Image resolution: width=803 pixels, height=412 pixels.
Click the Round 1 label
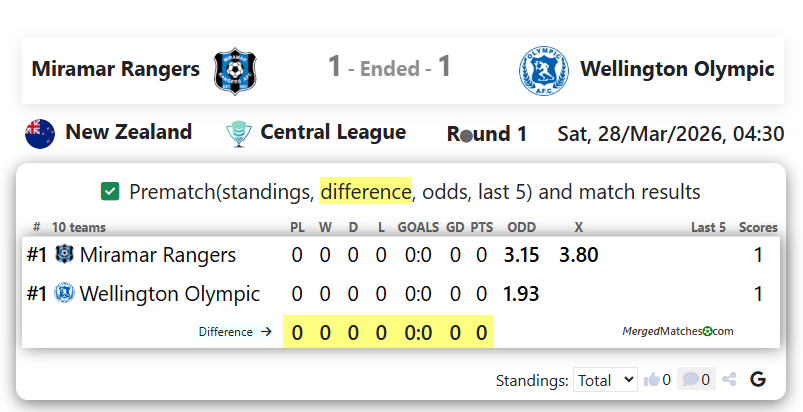[x=486, y=134]
